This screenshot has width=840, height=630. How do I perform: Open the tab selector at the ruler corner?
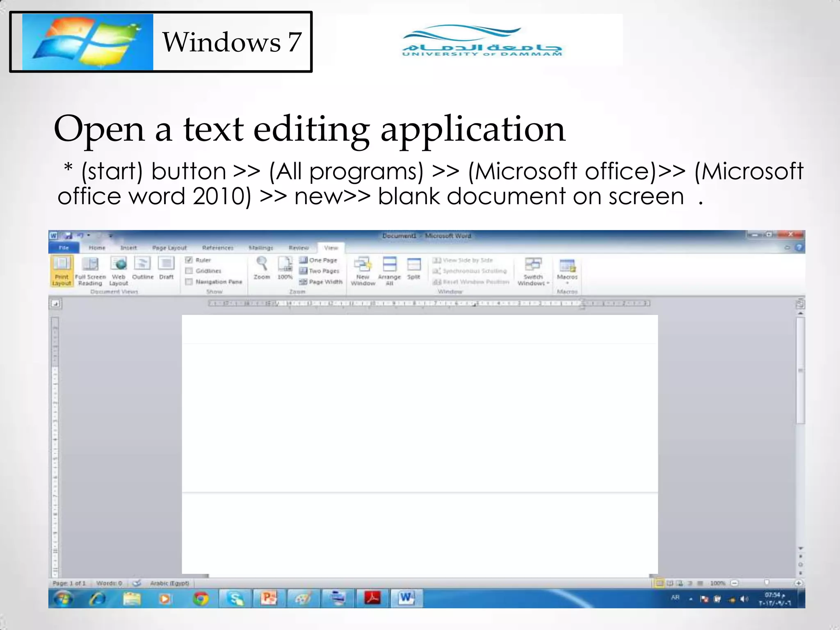coord(56,304)
